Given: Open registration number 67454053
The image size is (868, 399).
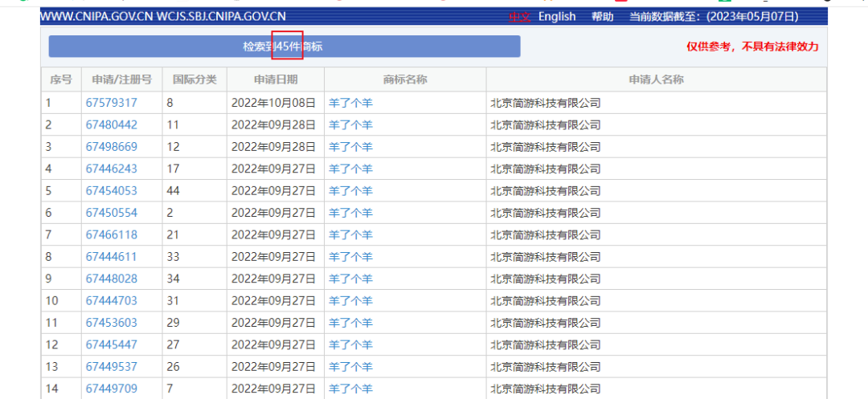Looking at the screenshot, I should tap(111, 190).
